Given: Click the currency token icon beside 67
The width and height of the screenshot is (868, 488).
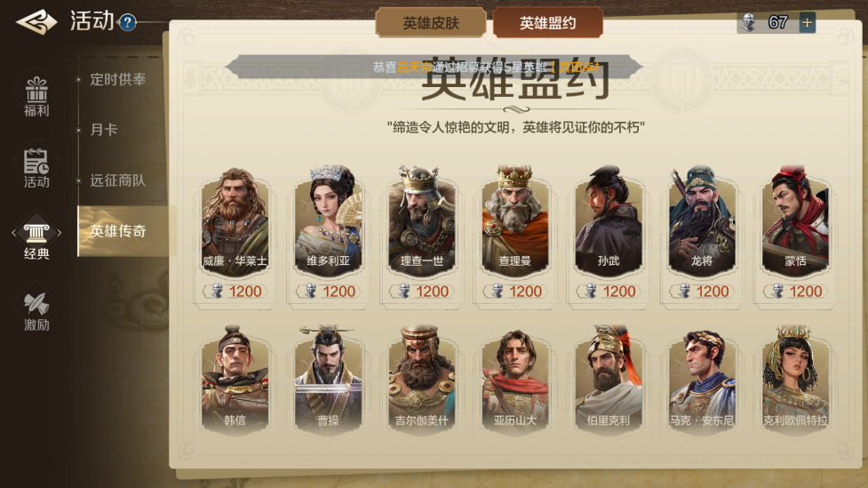Looking at the screenshot, I should click(748, 23).
